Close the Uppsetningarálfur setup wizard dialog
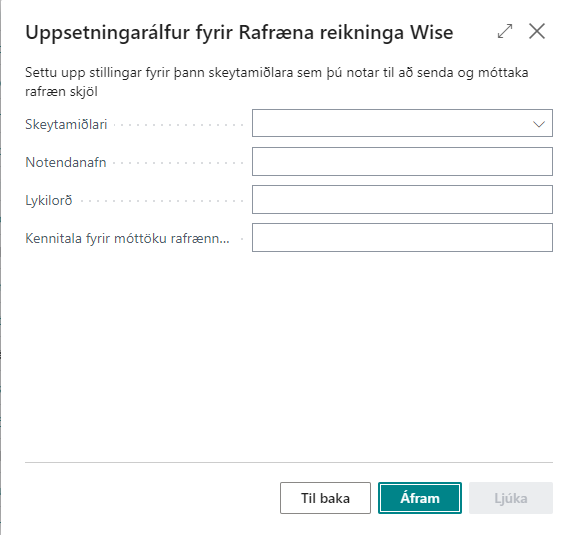This screenshot has width=574, height=535. pyautogui.click(x=537, y=31)
